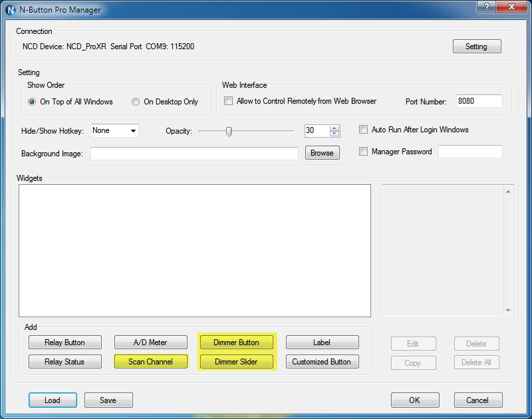
Task: Click the Background Image path field
Action: [194, 154]
